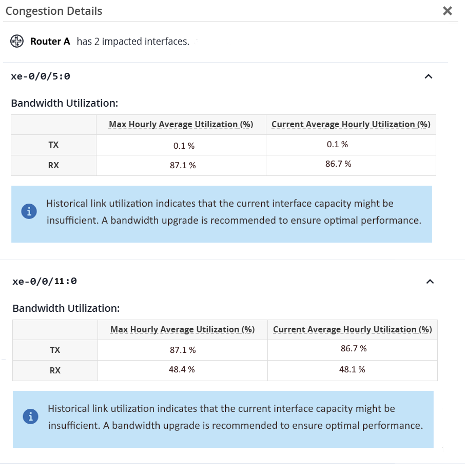Click the info icon in xe-0/0/5:0 notice
Screen dimensions: 466x476
coord(29,211)
